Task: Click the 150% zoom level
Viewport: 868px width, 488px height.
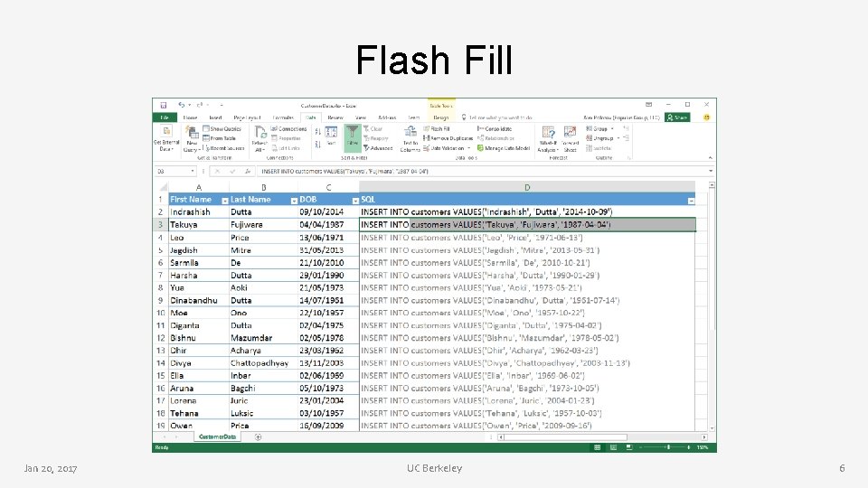Action: tap(703, 447)
